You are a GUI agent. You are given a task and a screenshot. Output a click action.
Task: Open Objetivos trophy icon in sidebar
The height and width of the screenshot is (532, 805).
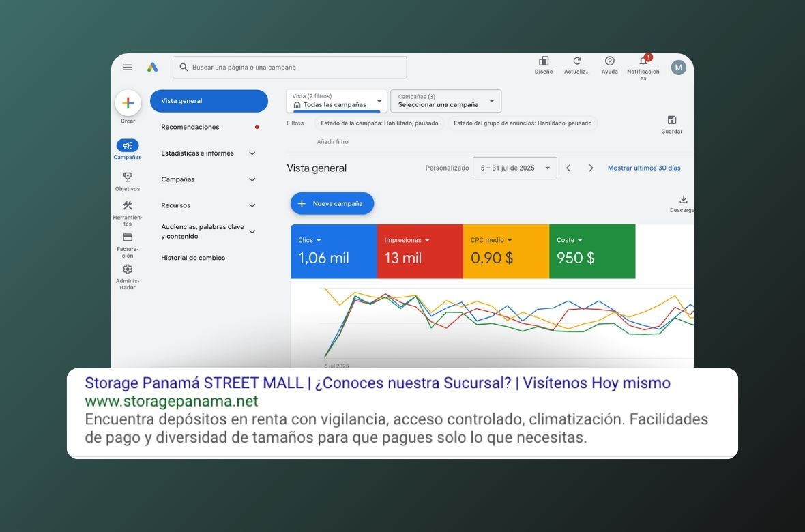(128, 176)
